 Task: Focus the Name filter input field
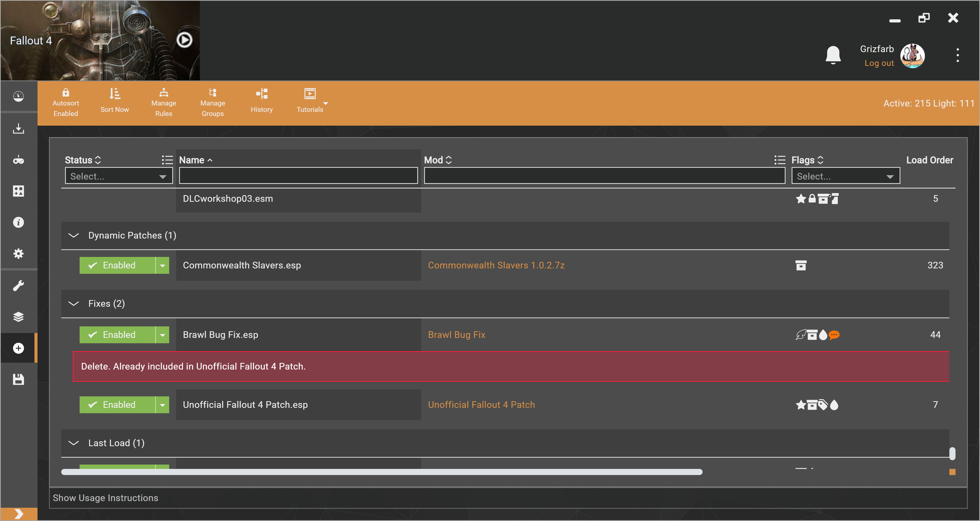(298, 176)
